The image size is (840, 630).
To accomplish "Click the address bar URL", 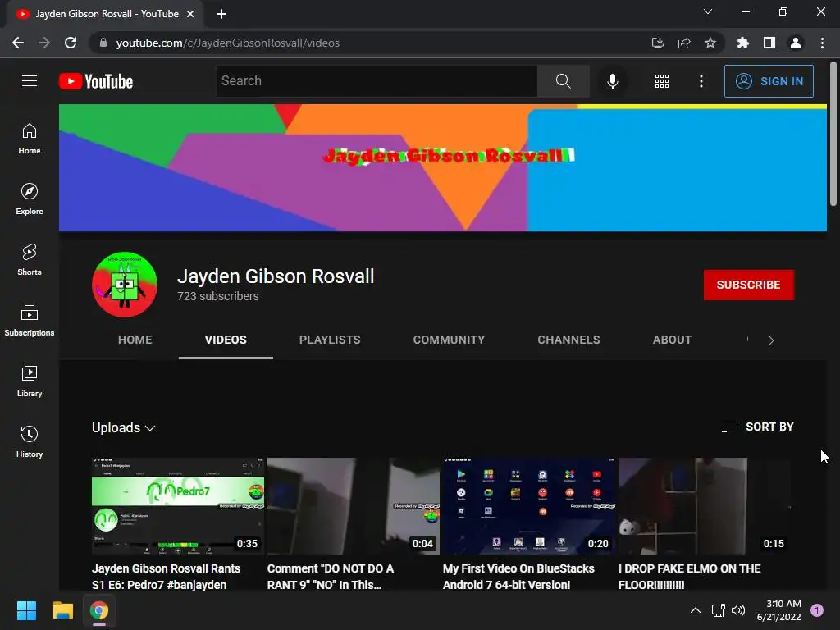I will (x=228, y=43).
